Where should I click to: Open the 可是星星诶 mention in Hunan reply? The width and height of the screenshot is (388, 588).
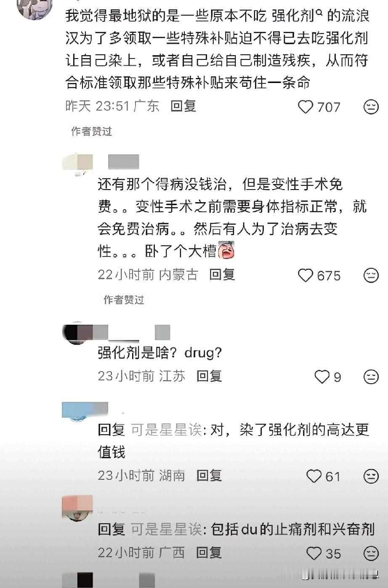167,430
